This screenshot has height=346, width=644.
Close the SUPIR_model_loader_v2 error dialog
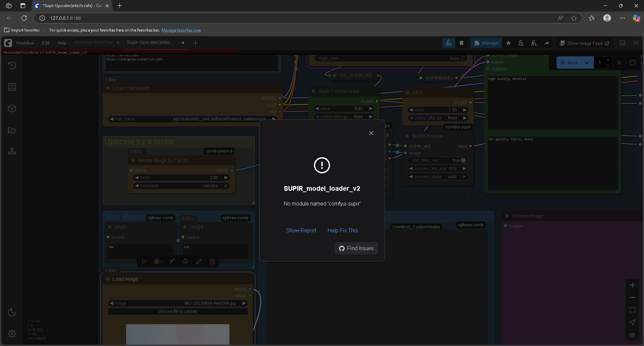371,133
